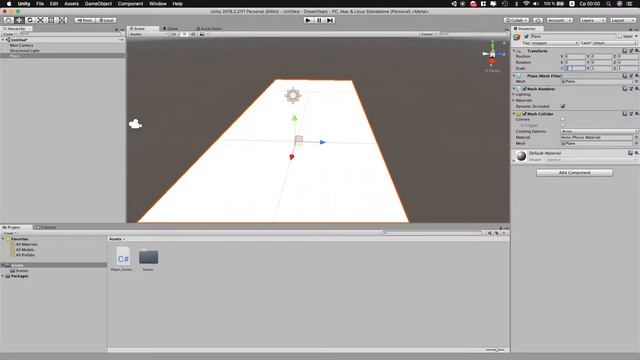Select the Rotate tool in toolbar
640x360 pixels.
[30, 20]
